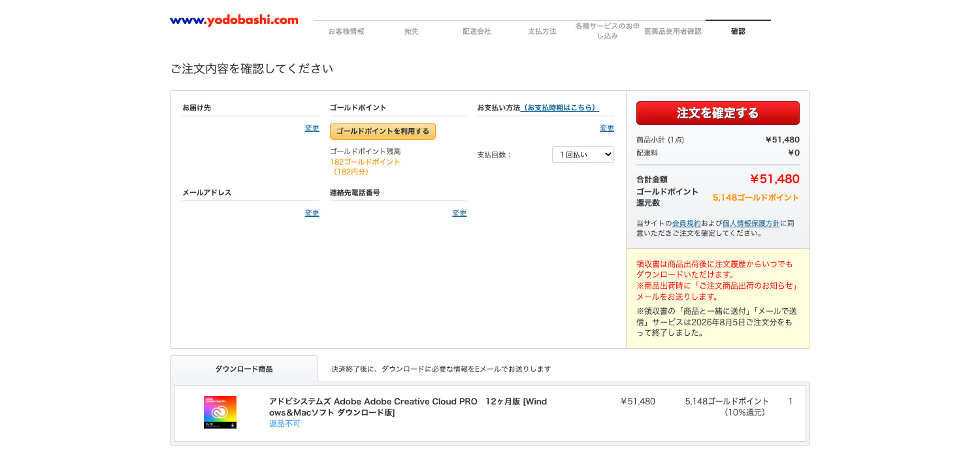980x456 pixels.
Task: Click the ¥51,480 price in product row
Action: (x=638, y=402)
